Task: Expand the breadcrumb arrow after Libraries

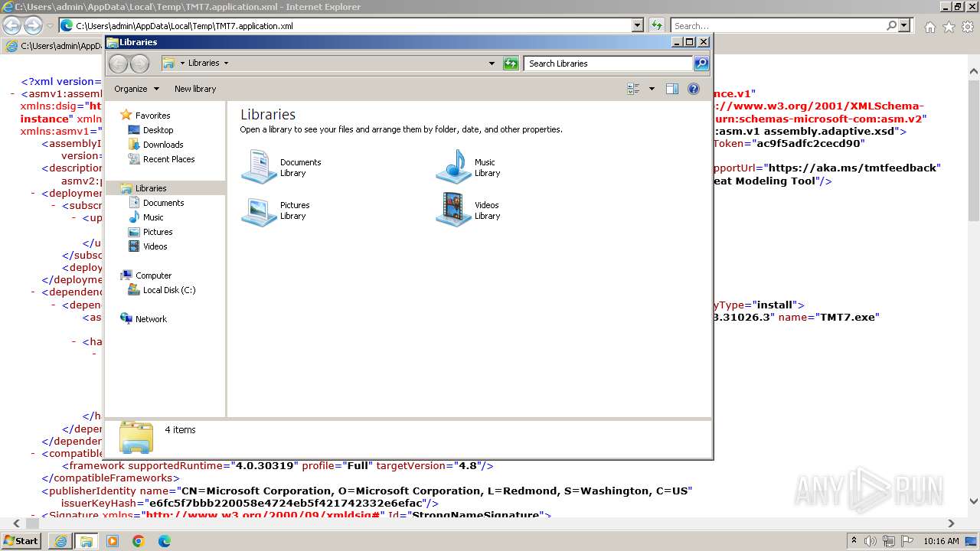Action: pyautogui.click(x=226, y=64)
